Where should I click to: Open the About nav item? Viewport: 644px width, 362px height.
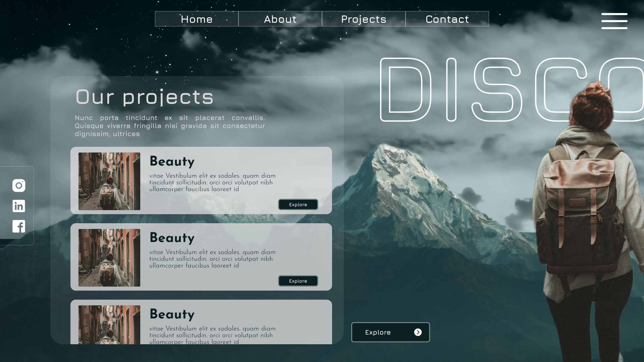point(280,19)
